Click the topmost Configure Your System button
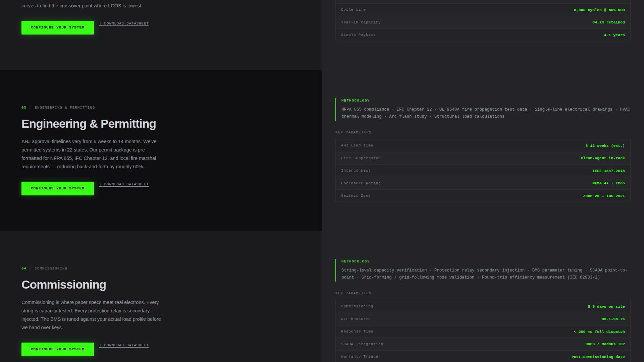 57,27
